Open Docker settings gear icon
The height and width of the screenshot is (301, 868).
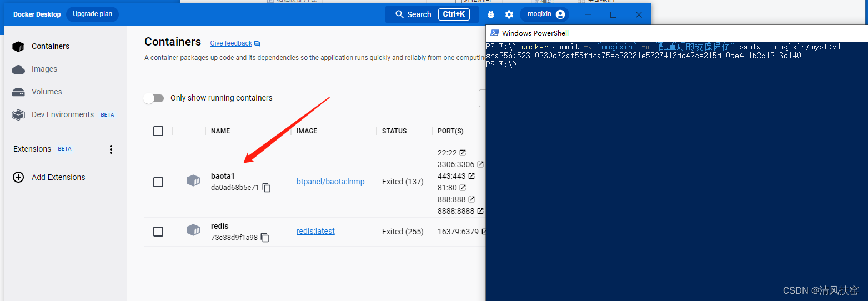pos(509,14)
